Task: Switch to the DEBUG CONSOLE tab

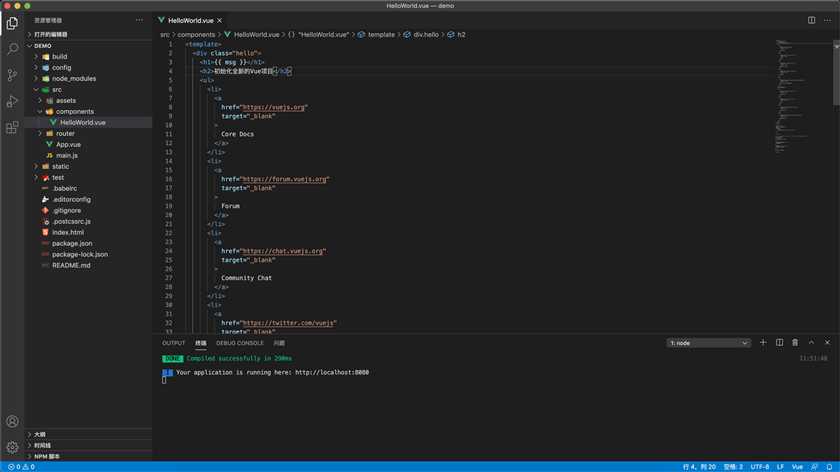Action: (239, 343)
